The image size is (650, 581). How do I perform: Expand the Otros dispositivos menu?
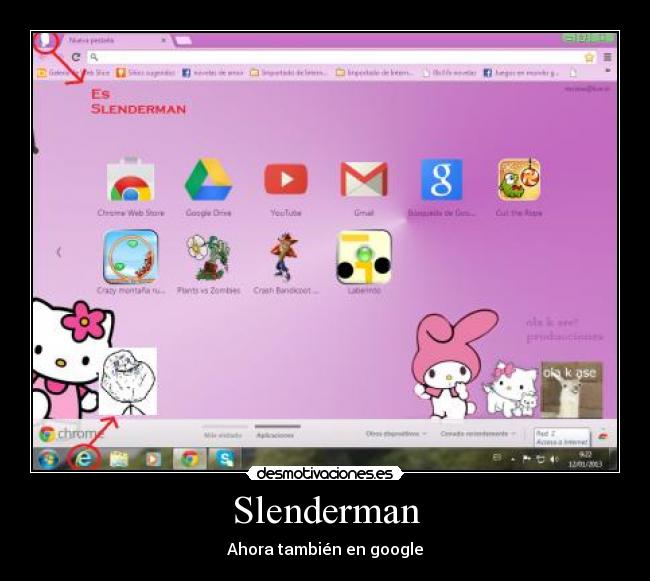(396, 434)
